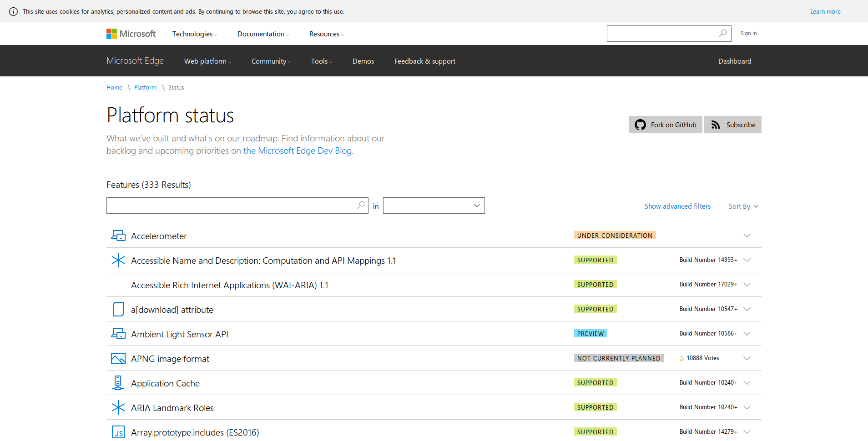
Task: Click Show advanced filters
Action: pos(677,206)
